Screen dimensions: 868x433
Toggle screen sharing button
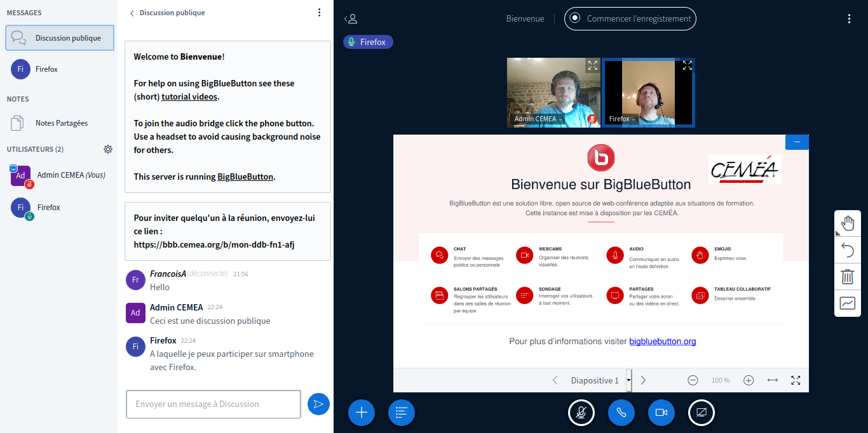[702, 413]
